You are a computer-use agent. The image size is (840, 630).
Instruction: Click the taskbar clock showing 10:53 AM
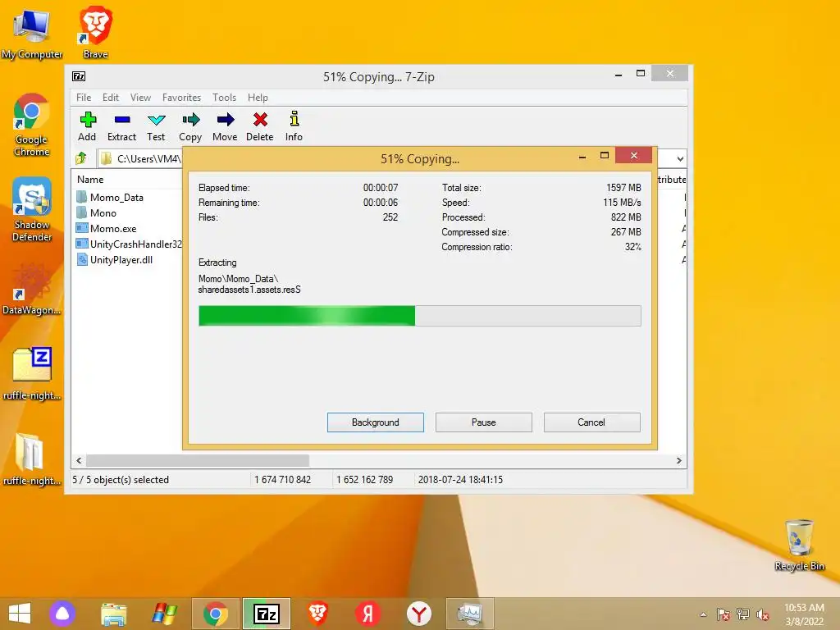click(804, 614)
